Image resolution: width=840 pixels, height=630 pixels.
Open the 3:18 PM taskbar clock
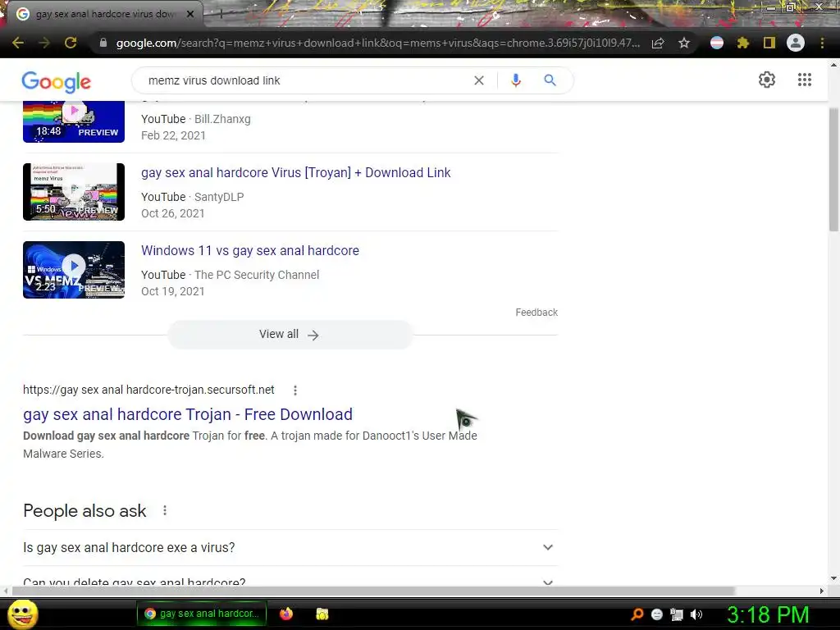click(767, 614)
